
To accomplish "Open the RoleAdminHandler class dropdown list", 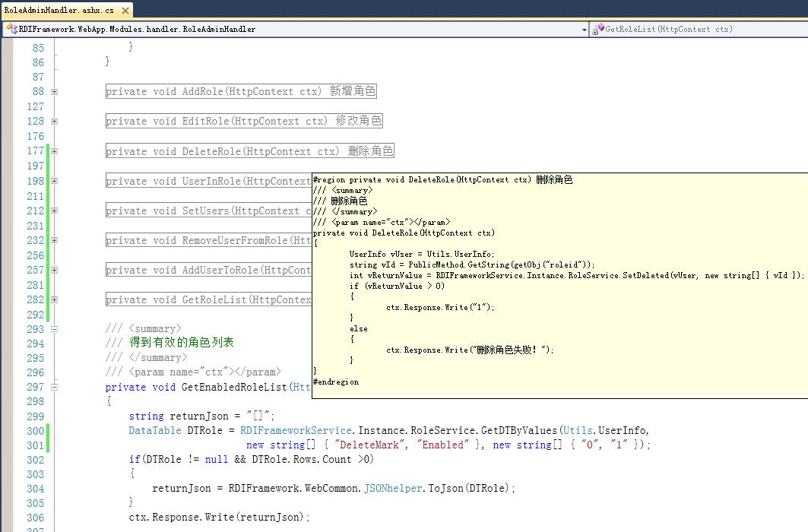I will tap(583, 29).
